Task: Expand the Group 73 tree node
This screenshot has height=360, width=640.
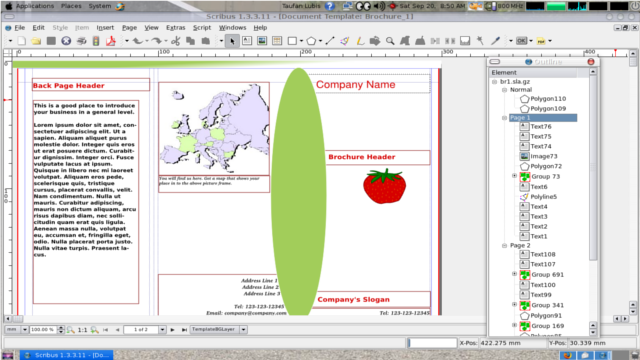Action: [x=514, y=176]
